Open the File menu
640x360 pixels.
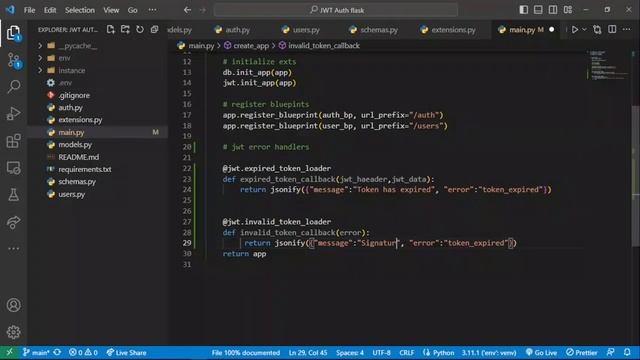[x=29, y=10]
